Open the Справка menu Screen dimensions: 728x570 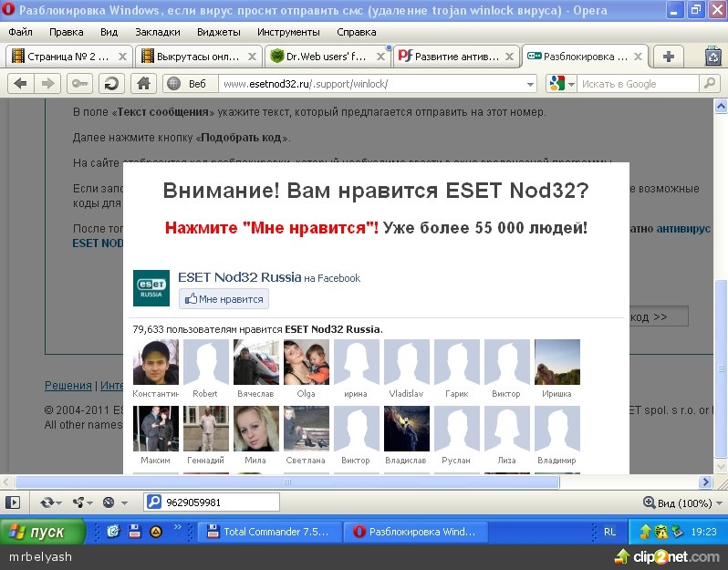coord(357,32)
